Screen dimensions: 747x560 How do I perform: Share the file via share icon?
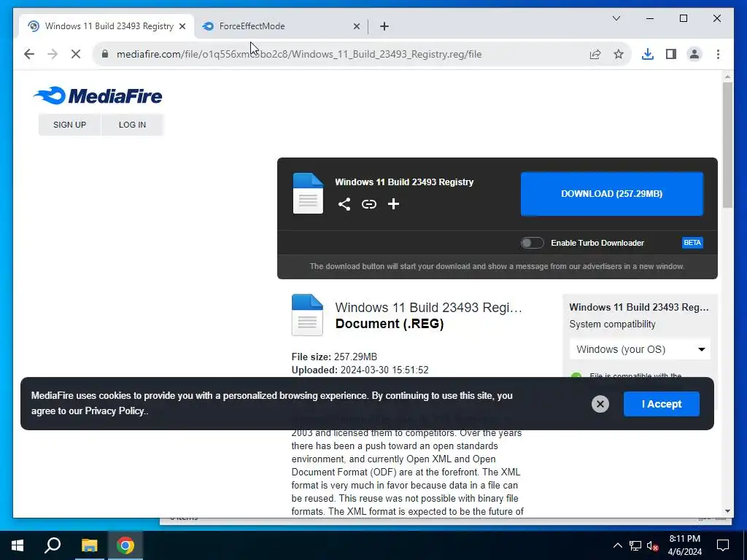pos(344,204)
